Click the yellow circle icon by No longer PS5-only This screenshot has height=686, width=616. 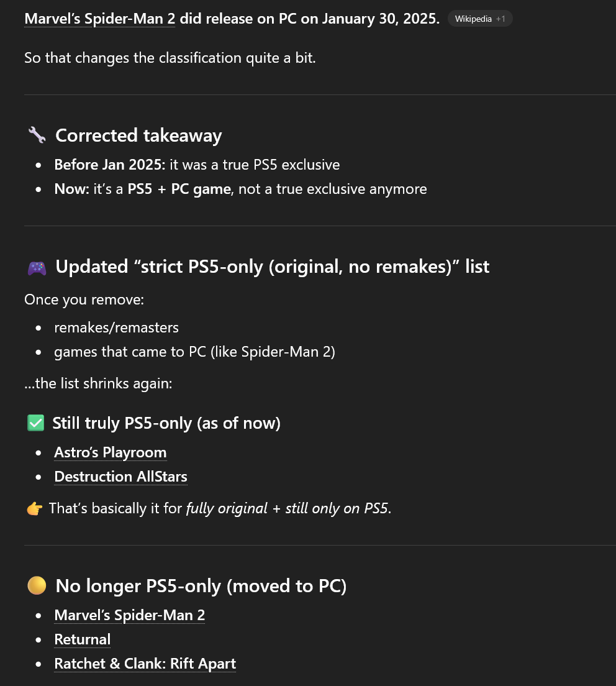point(37,586)
